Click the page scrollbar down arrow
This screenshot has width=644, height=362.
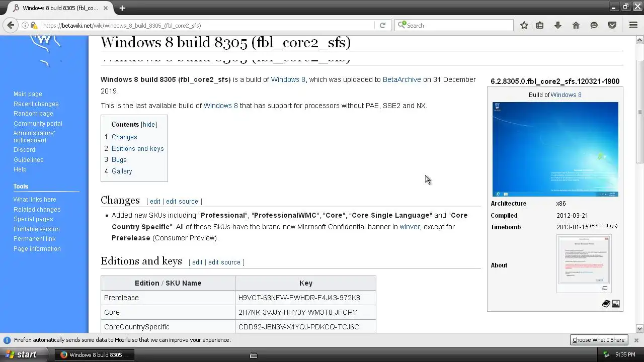640,328
